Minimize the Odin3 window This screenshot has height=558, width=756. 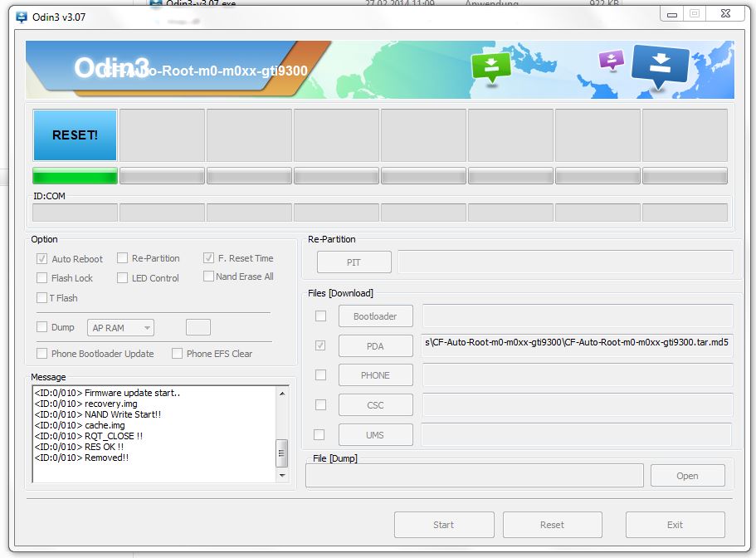[x=671, y=14]
